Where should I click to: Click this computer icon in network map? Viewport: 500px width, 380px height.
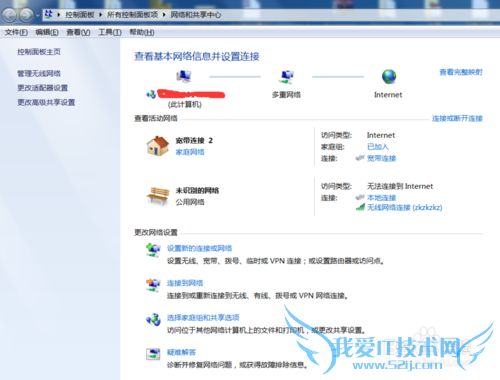click(184, 76)
